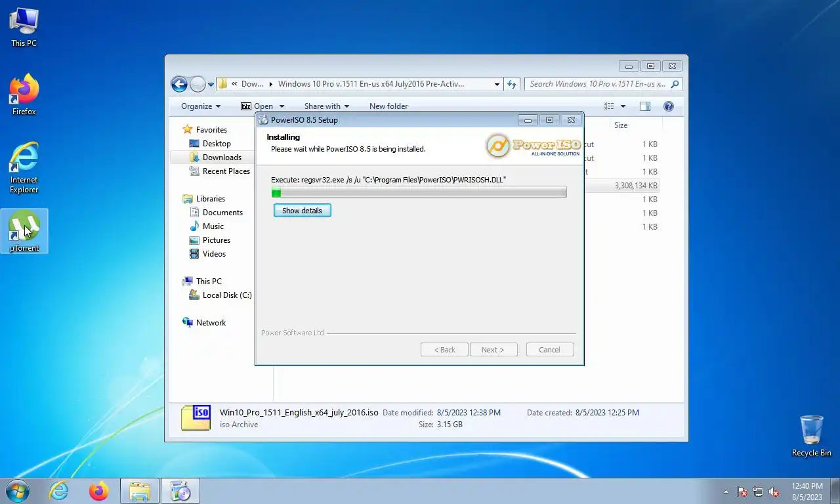This screenshot has width=840, height=504.
Task: Maximize the Explorer window
Action: pos(650,66)
